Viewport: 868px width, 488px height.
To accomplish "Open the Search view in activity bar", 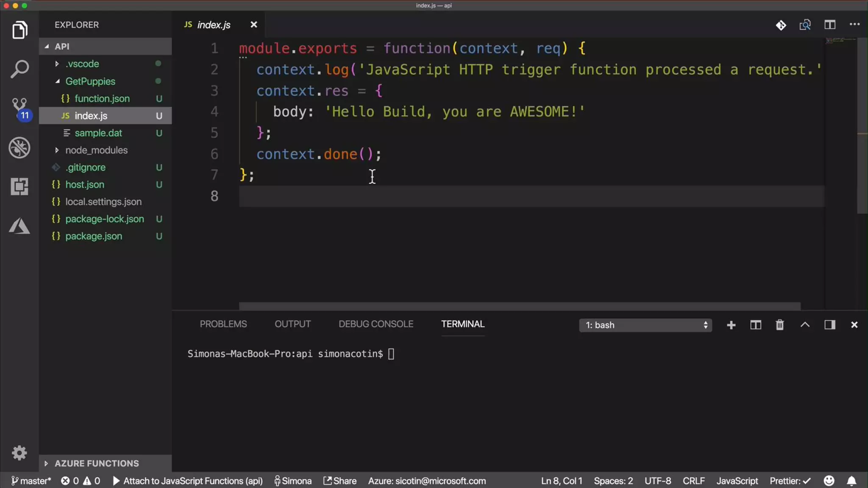I will 19,69.
